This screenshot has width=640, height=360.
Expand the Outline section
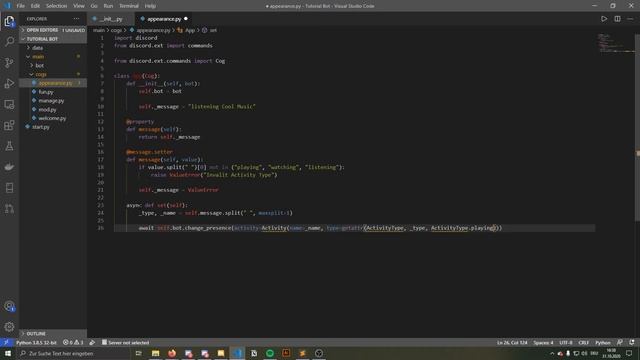53,333
